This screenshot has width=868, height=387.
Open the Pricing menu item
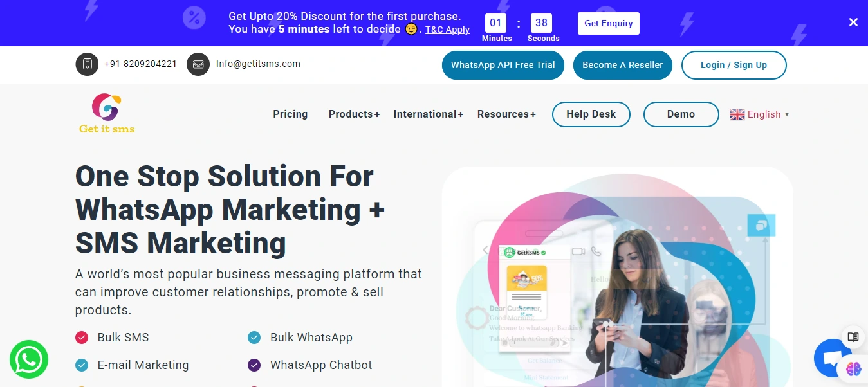tap(290, 114)
